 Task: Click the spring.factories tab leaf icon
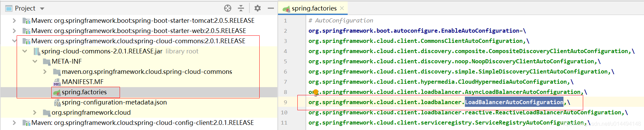click(286, 9)
